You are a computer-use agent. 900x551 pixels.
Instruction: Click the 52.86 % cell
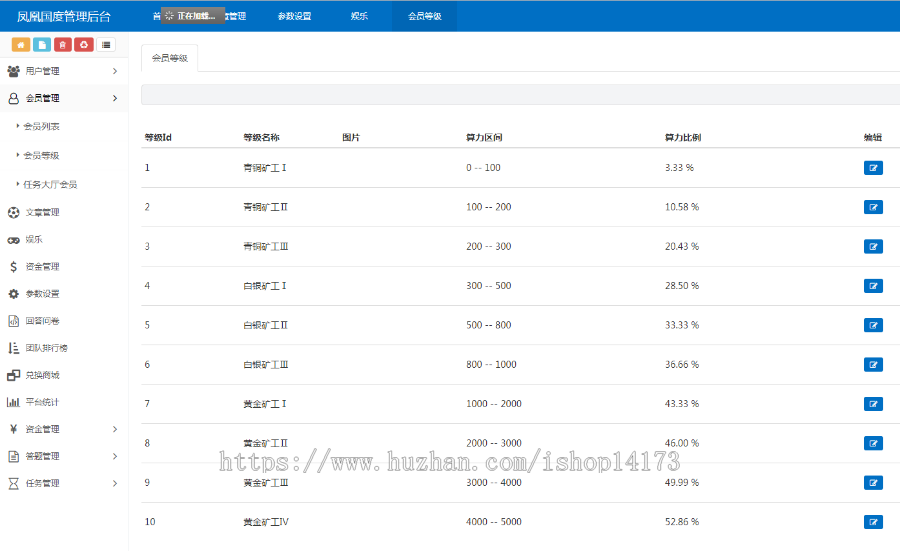(682, 522)
